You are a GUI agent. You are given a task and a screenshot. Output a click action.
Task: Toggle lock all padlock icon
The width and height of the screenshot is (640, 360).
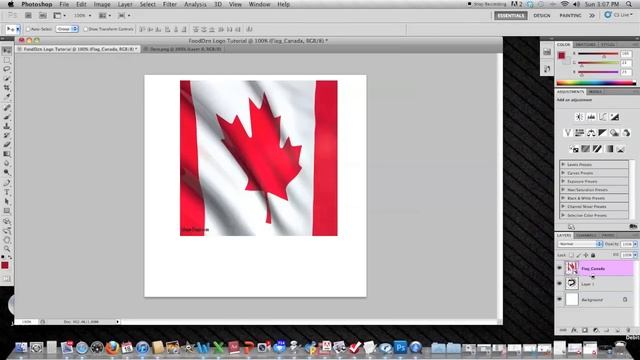click(x=593, y=255)
